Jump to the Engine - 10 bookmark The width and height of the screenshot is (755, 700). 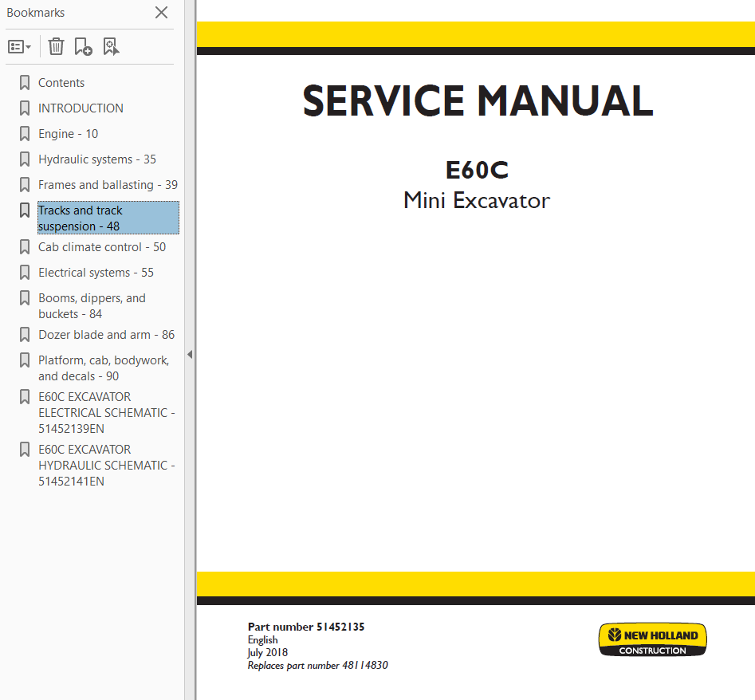(x=69, y=134)
